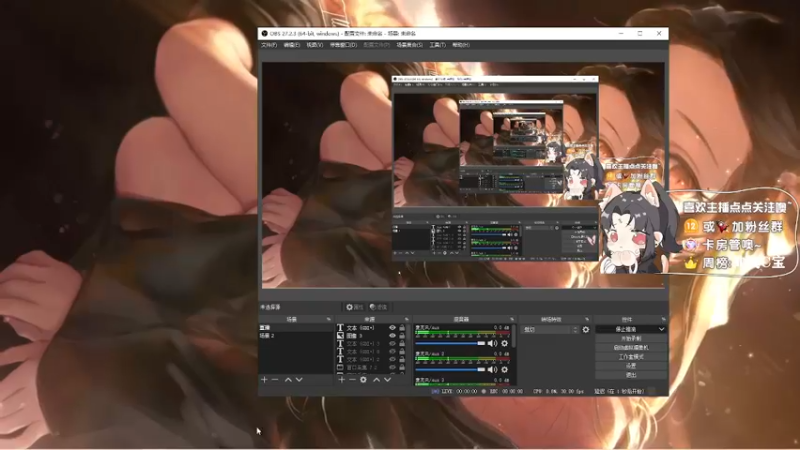
Task: Toggle visibility eye of 文本 (GDI+) 2 source
Action: click(392, 359)
